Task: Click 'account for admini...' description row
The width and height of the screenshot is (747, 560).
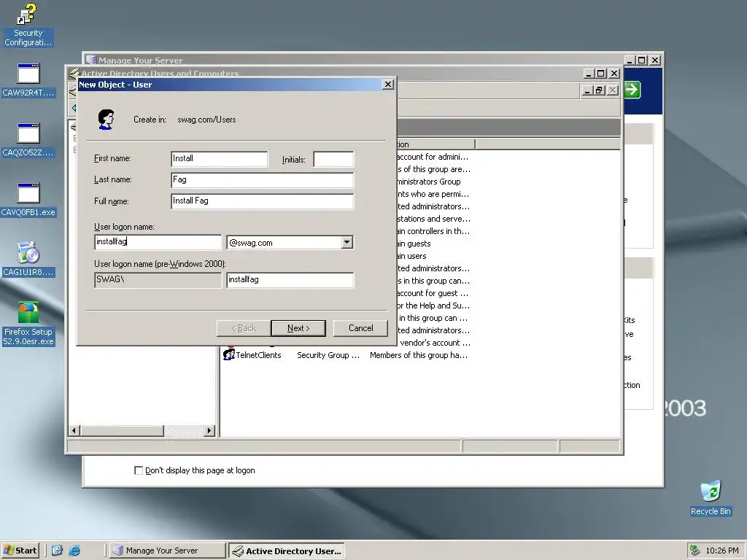Action: (433, 157)
